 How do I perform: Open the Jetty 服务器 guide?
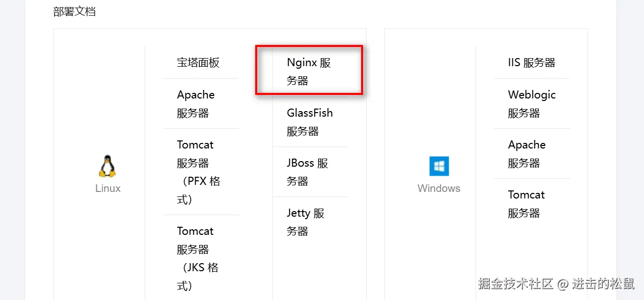coord(305,222)
